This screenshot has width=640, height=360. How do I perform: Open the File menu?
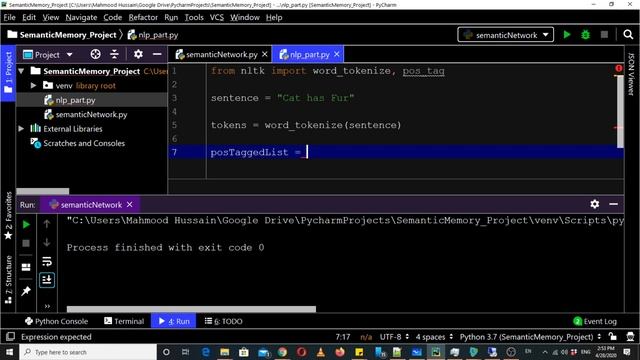click(x=9, y=17)
